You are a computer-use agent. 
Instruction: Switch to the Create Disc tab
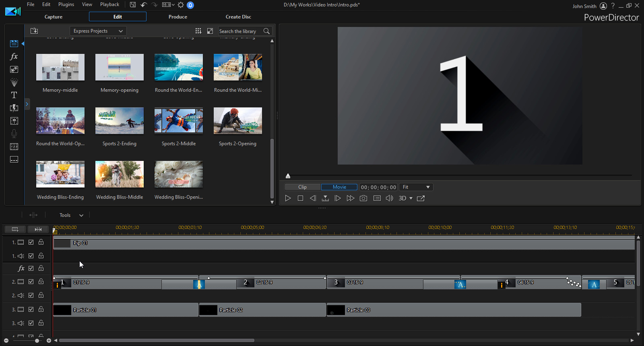[238, 17]
